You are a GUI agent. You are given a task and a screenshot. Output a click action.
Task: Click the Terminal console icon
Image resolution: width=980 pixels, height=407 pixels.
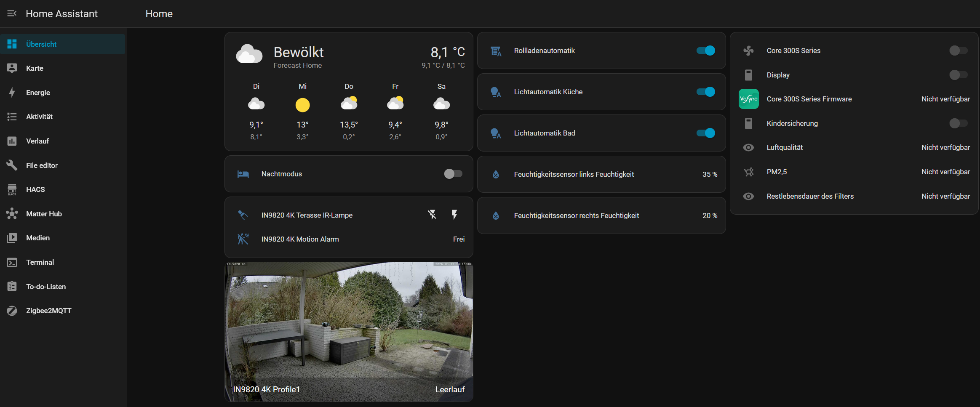pos(12,262)
